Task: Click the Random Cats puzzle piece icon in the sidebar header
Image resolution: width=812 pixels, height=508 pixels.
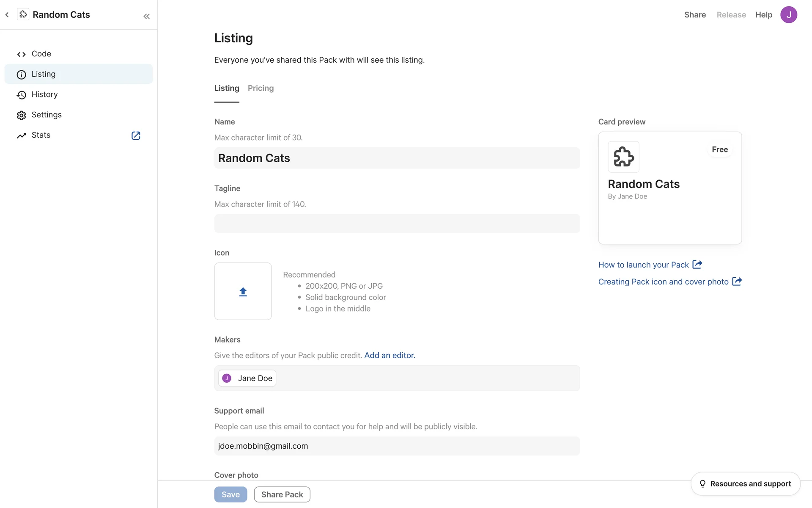Action: pyautogui.click(x=23, y=14)
